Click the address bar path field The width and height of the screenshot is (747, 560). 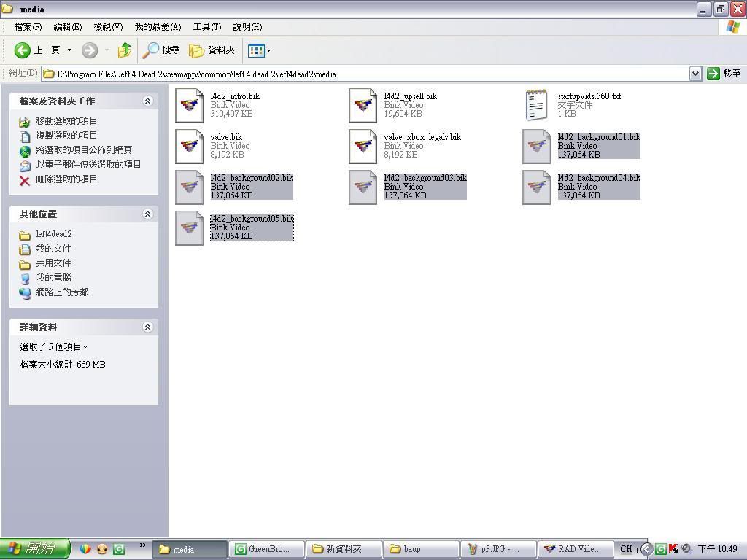[365, 74]
